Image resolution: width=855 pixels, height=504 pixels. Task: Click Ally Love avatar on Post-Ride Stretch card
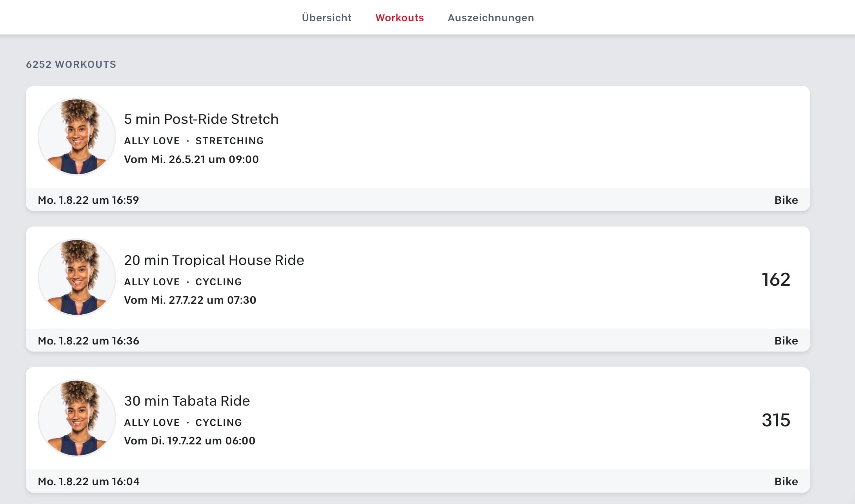(x=77, y=136)
